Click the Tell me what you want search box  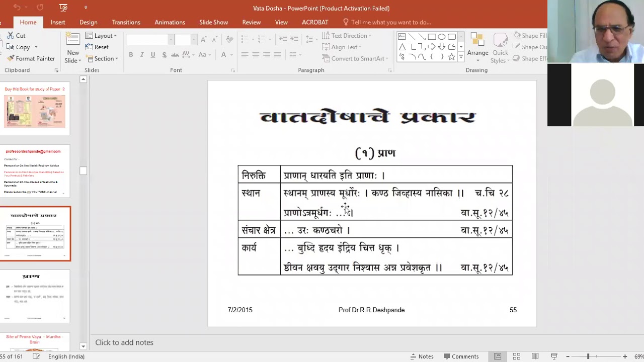click(x=386, y=22)
